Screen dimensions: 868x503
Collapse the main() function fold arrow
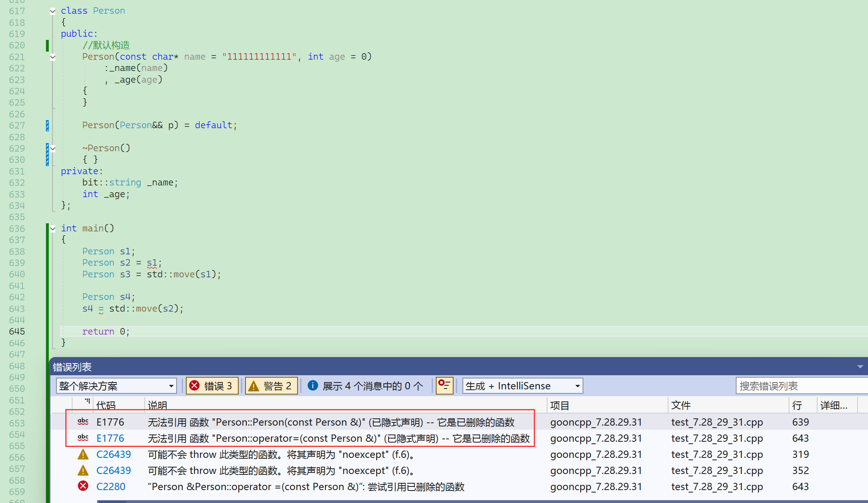tap(53, 229)
